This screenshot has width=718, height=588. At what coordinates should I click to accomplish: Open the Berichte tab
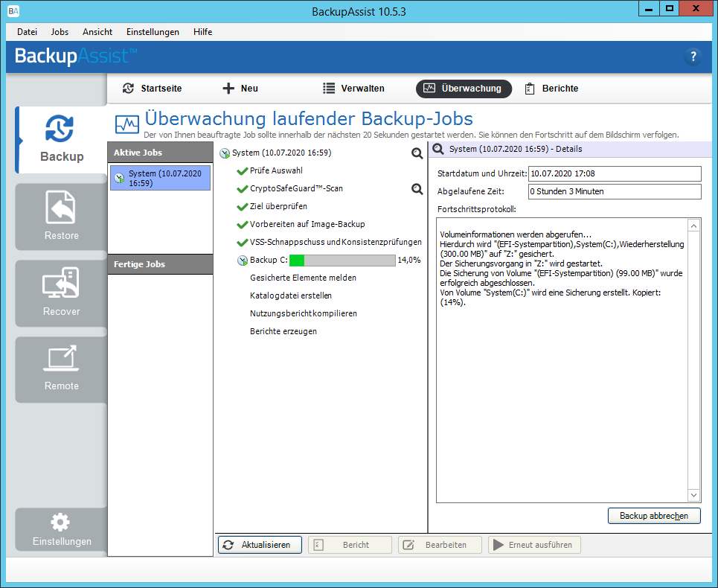pyautogui.click(x=551, y=89)
